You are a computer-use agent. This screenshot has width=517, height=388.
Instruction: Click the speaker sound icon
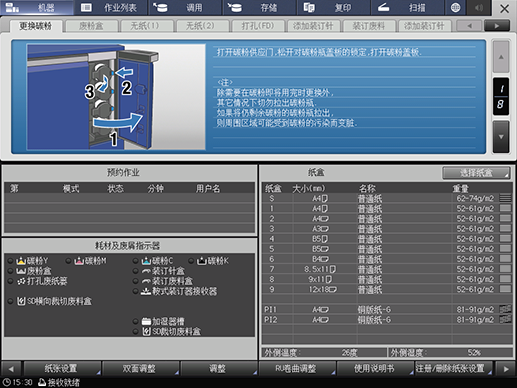(x=479, y=8)
